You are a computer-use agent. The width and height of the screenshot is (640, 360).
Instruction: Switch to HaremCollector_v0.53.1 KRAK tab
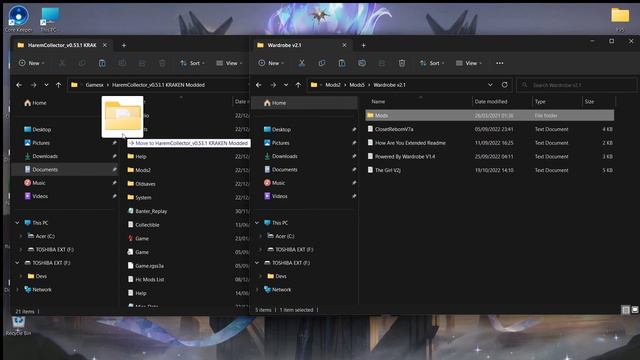(62, 45)
